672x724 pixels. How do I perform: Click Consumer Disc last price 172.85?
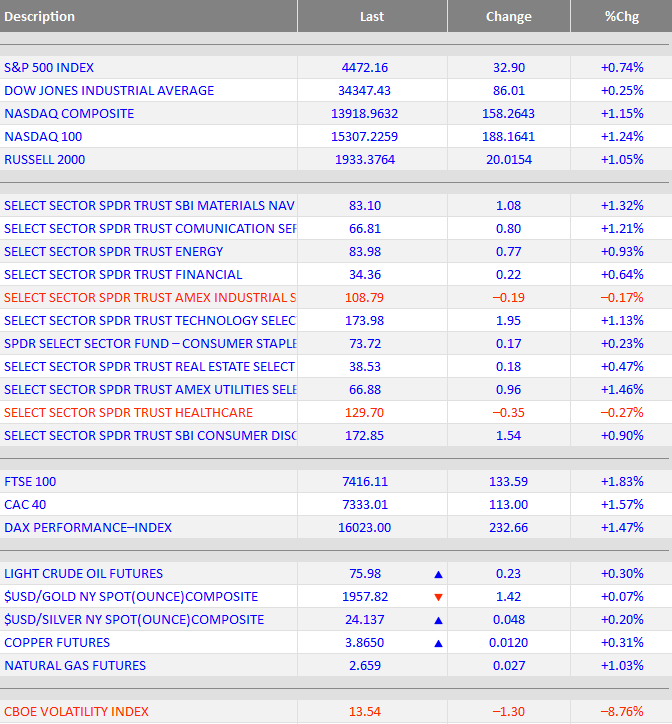click(x=364, y=436)
